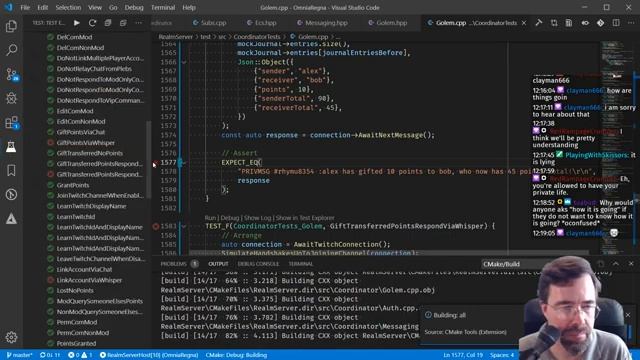Open the File menu
Screen dimensions: 640x360
coord(25,7)
